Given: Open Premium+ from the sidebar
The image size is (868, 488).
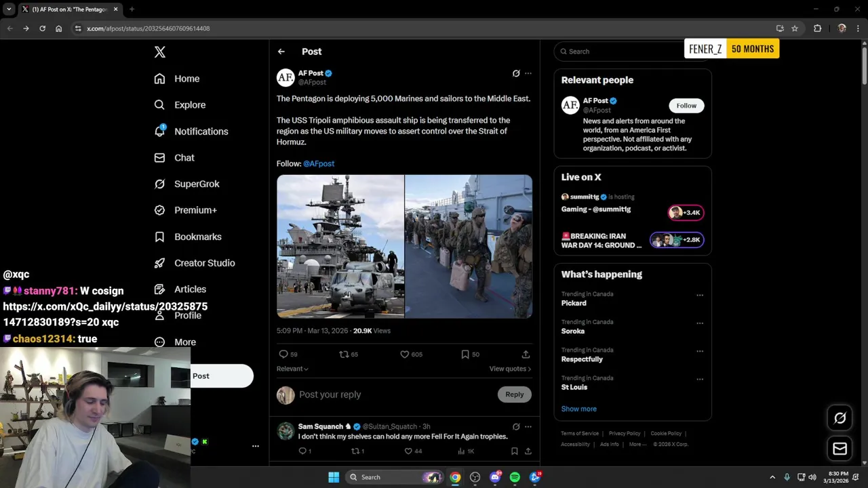Looking at the screenshot, I should coord(185,210).
